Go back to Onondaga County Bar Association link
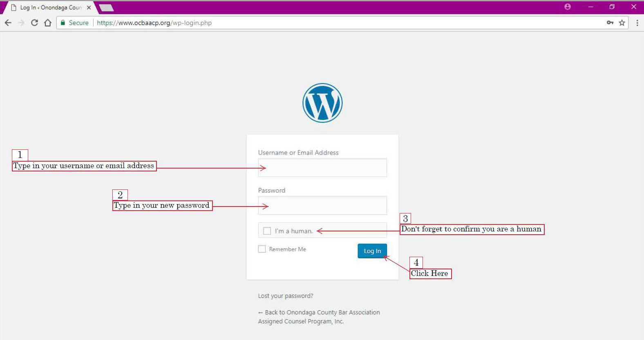Viewport: 644px width, 340px height. [319, 317]
